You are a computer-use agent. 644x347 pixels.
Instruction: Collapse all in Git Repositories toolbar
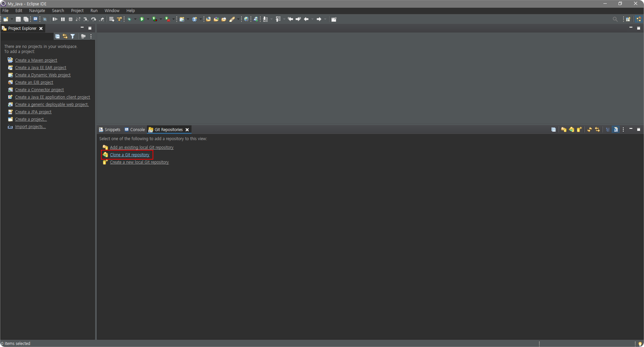[x=553, y=129]
